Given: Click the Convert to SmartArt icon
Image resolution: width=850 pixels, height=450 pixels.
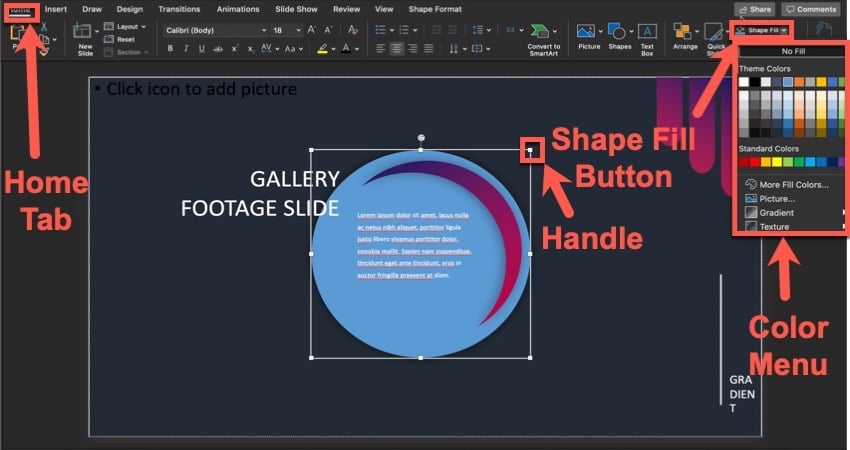Looking at the screenshot, I should click(544, 35).
